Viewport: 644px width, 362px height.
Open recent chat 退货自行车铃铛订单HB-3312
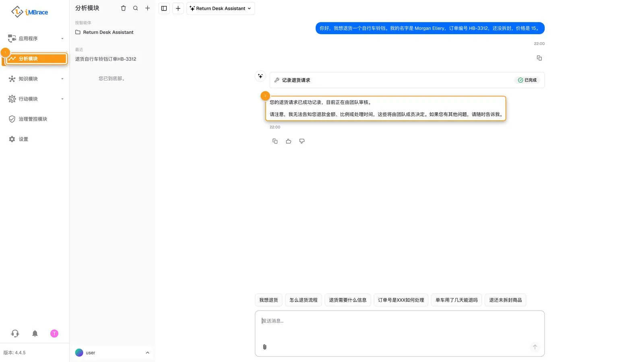pos(106,59)
